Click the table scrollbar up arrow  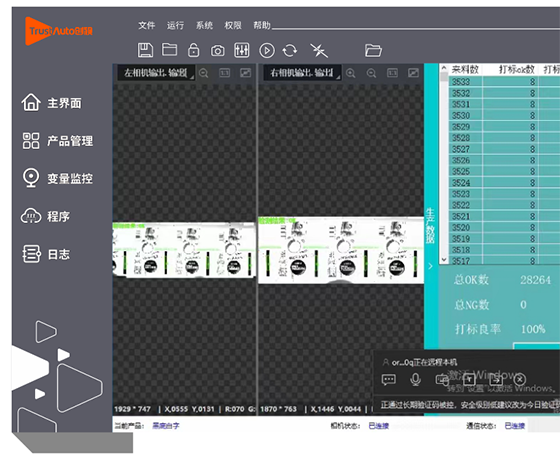coord(444,68)
